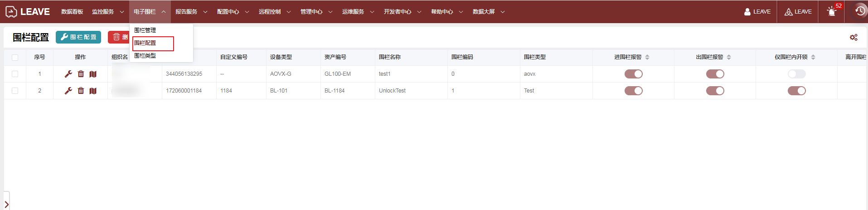
Task: Sort by the 出围栏报警 column arrows
Action: point(729,57)
